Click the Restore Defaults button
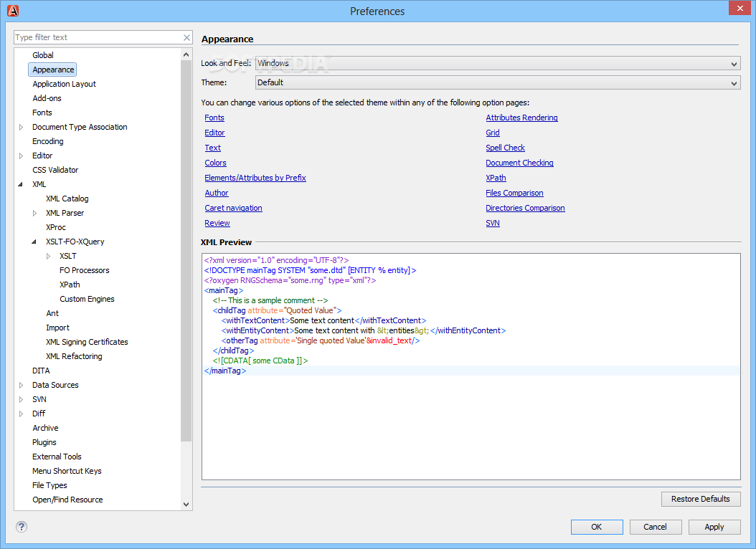Image resolution: width=756 pixels, height=549 pixels. click(x=701, y=499)
